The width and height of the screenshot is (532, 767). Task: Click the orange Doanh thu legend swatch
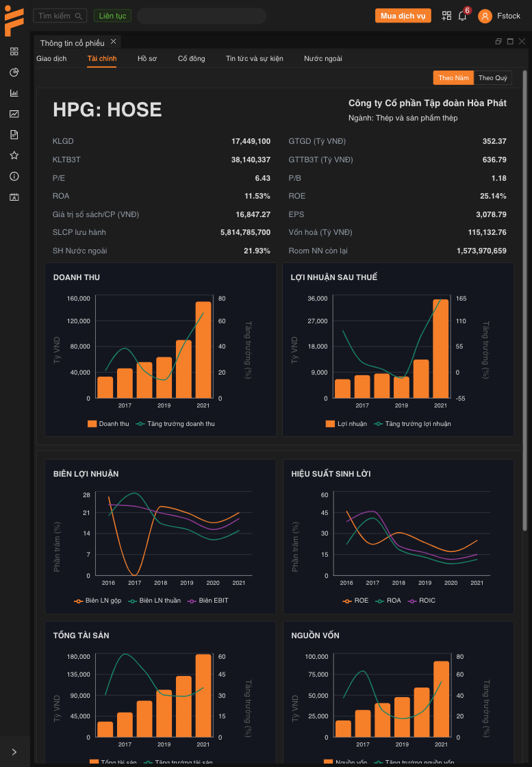92,424
